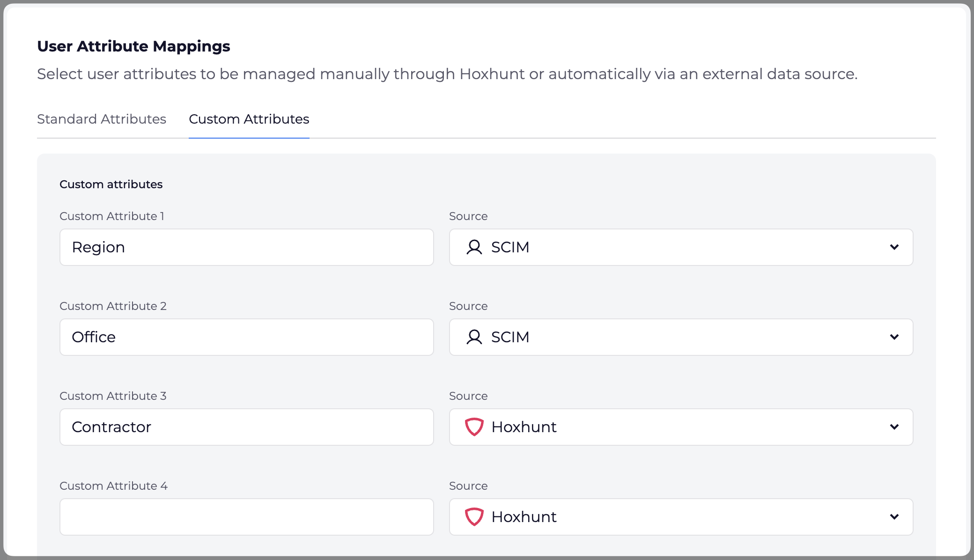Open the Source dropdown for Custom Attribute 1
974x560 pixels.
click(x=681, y=247)
